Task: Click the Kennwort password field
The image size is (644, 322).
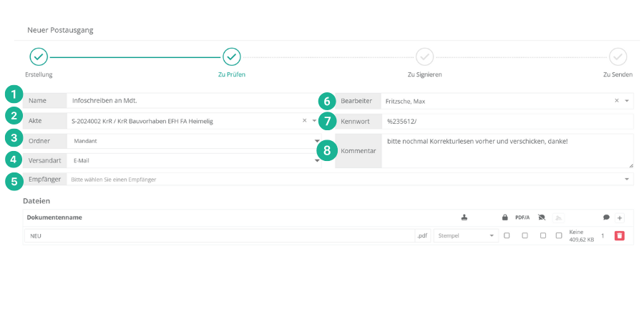Action: pyautogui.click(x=507, y=121)
